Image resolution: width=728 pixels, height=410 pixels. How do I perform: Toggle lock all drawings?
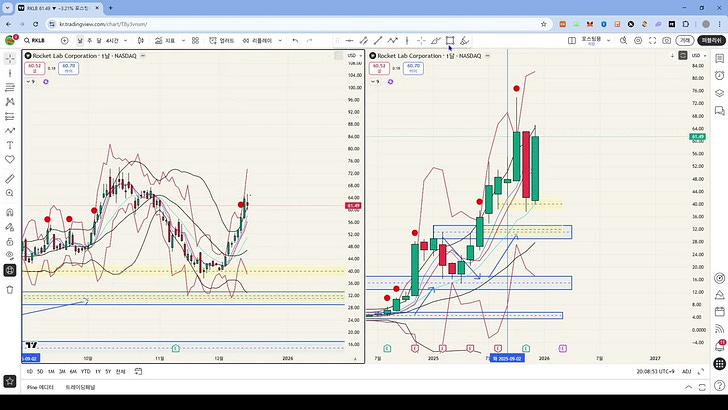coord(10,241)
